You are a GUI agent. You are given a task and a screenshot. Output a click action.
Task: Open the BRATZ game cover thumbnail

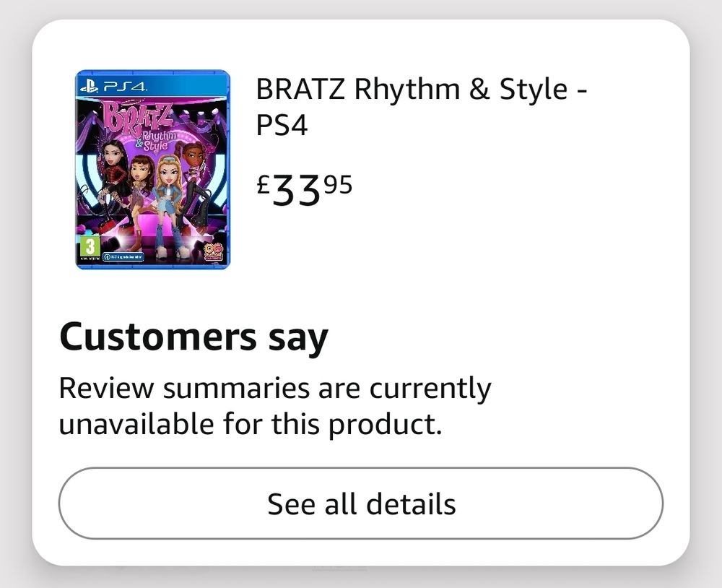[152, 170]
